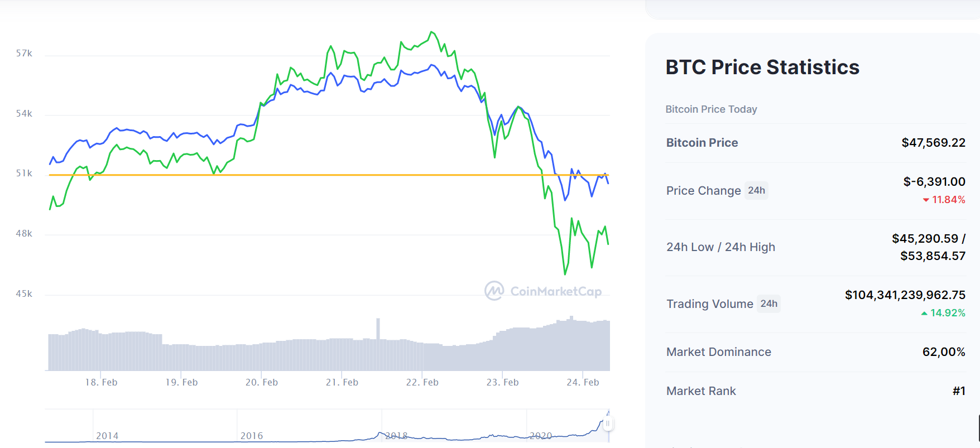Click the CoinMarketCap logo icon watermark
This screenshot has width=980, height=448.
coord(494,291)
